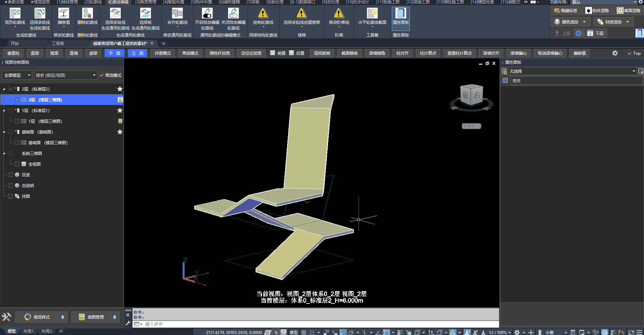
Task: Click the 偏移值 offset value icon
Action: [x=64, y=14]
